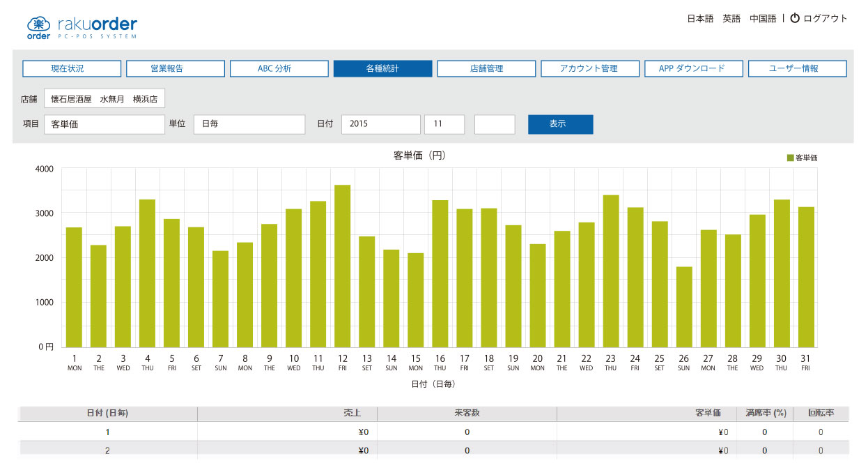Image resolution: width=868 pixels, height=470 pixels.
Task: Click the bar for day 15 MON
Action: 415,300
